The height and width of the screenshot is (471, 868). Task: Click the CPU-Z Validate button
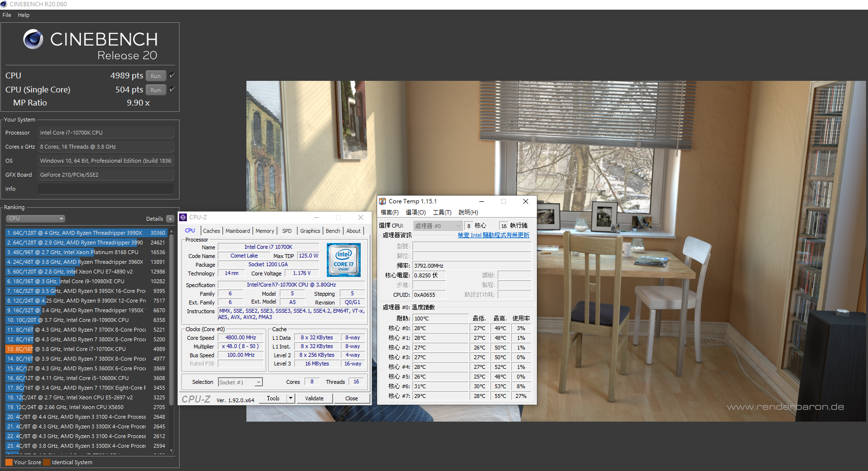[314, 398]
